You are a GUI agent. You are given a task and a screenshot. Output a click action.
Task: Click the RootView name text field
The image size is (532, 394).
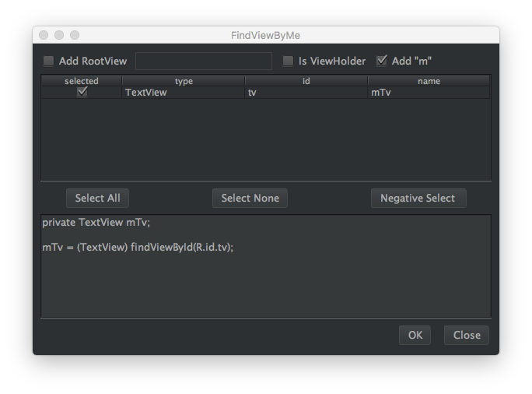coord(204,61)
